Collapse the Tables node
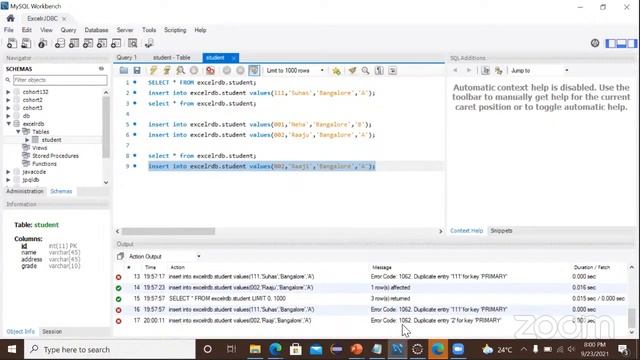 [18, 132]
